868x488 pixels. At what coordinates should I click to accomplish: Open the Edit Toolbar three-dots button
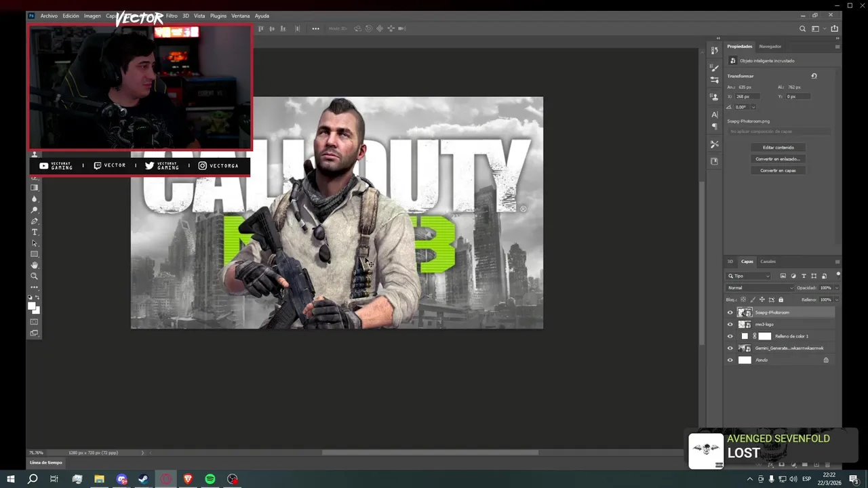click(35, 287)
